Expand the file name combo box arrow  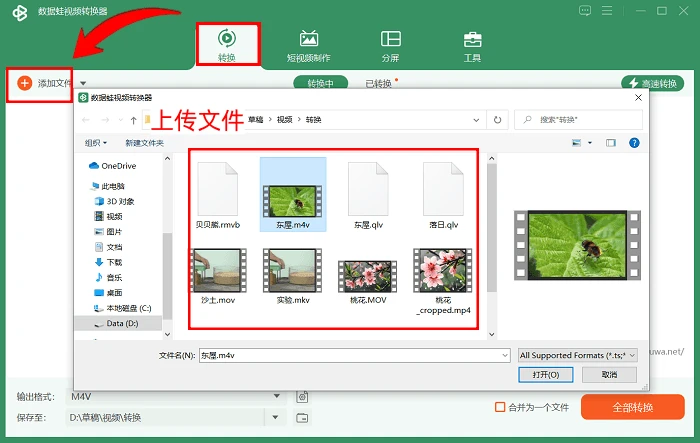505,355
